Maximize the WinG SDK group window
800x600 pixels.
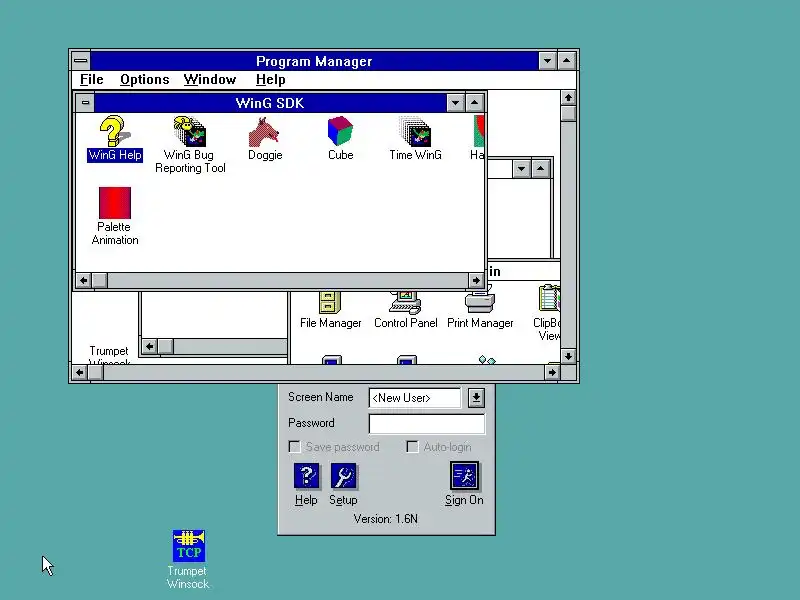474,103
